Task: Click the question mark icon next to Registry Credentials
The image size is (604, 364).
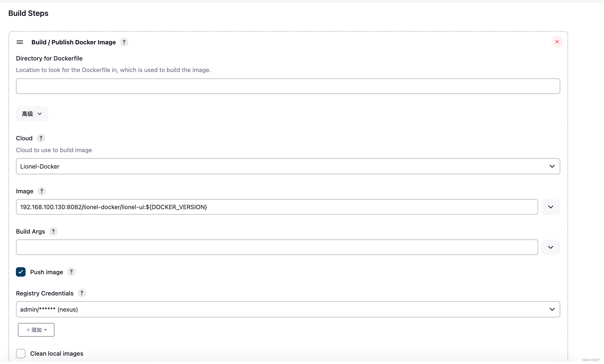Action: pos(82,293)
